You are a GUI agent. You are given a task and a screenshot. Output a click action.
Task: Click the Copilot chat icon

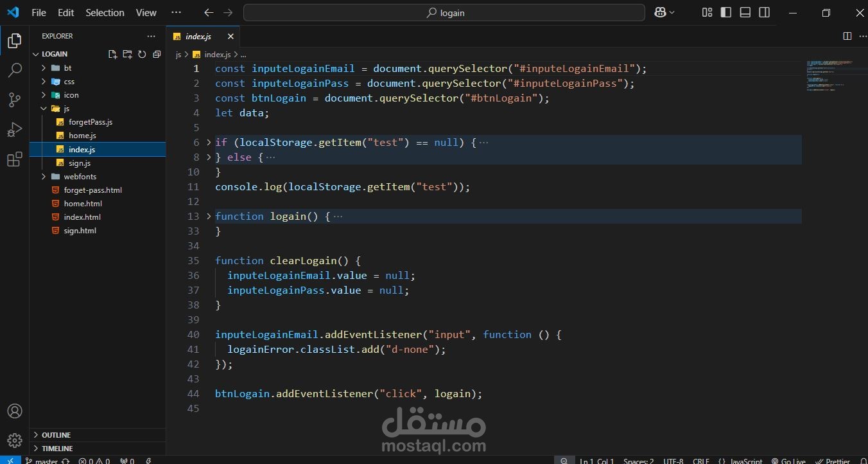[660, 12]
